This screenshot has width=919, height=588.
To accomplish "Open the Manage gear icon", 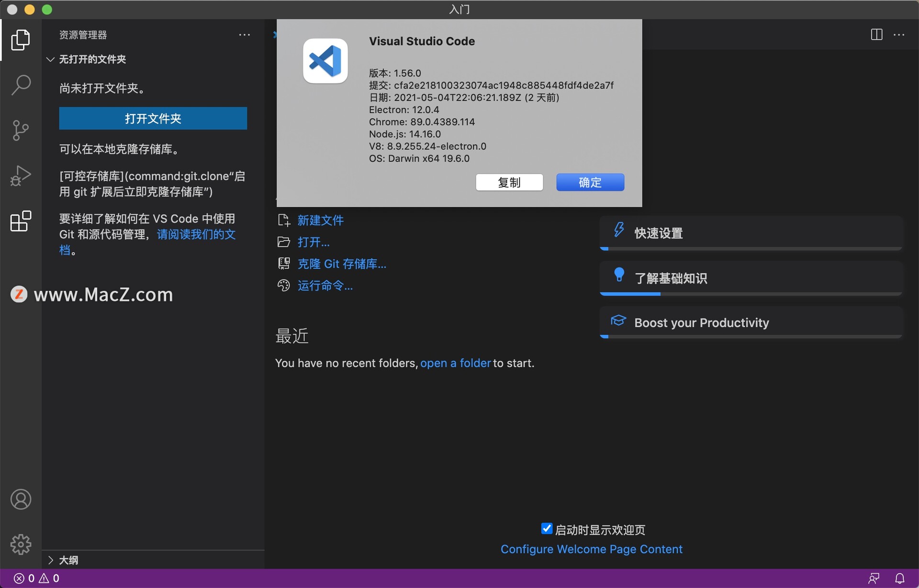I will pos(21,544).
